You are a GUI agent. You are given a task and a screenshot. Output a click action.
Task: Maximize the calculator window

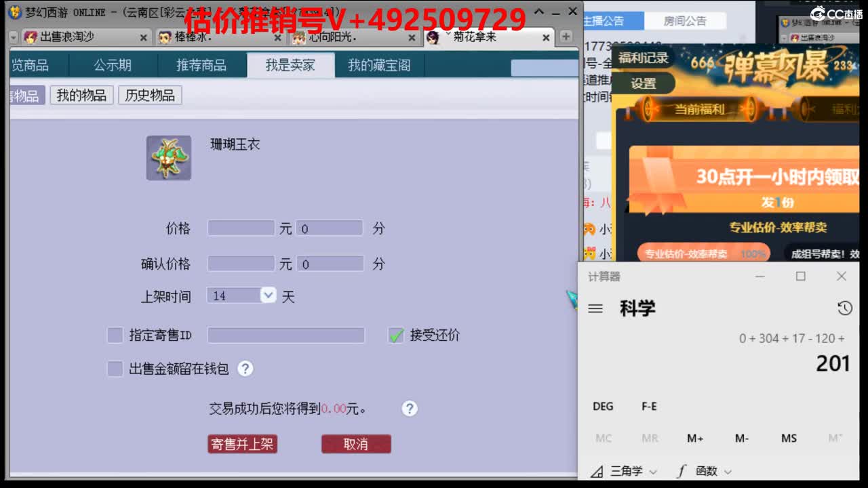click(801, 277)
